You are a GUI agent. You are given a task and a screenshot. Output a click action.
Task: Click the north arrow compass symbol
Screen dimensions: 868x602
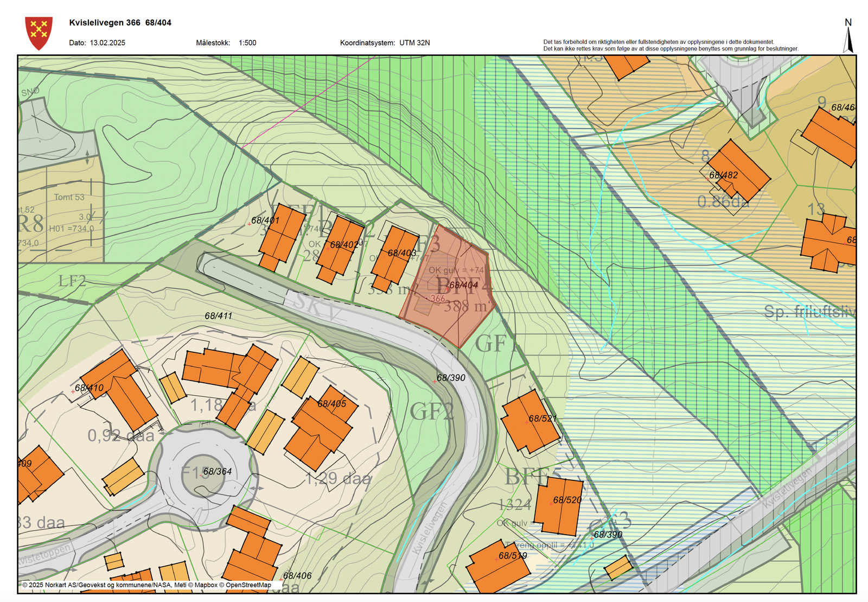coord(848,36)
